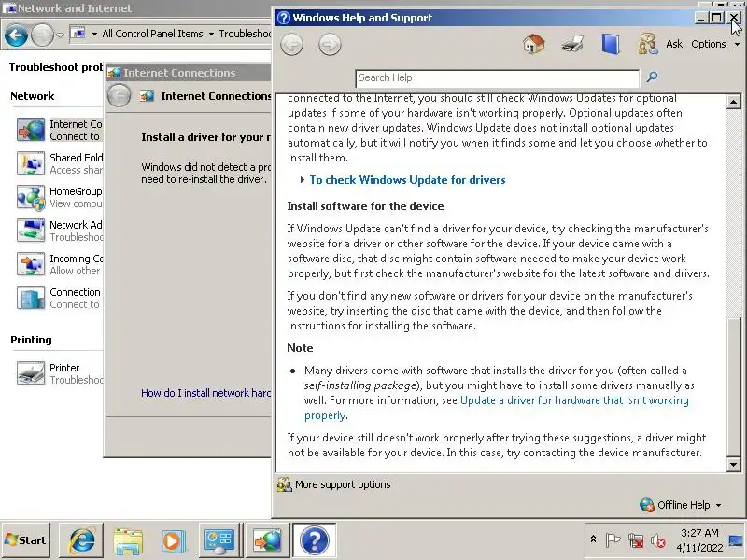Screen dimensions: 747x560
Task: Click the HomeGroup troubleshooter icon
Action: [31, 197]
